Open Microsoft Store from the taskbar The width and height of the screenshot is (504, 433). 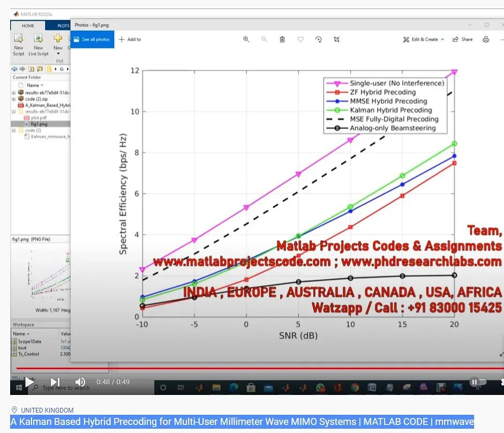click(251, 387)
